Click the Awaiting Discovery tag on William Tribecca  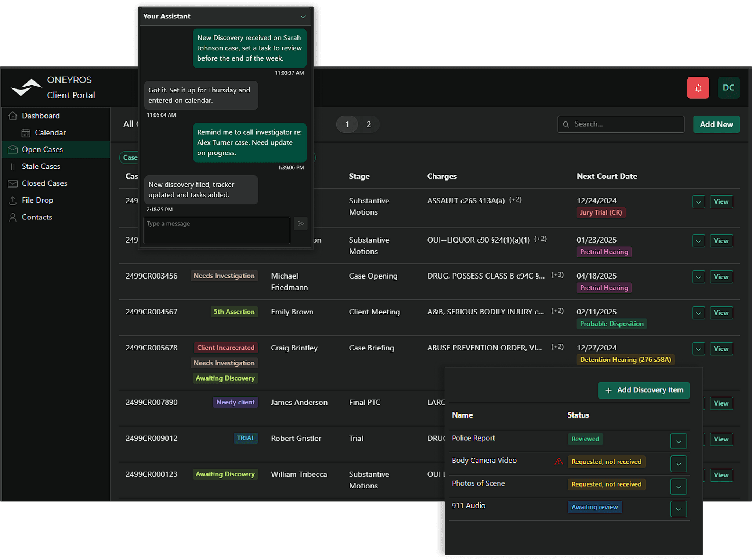225,474
